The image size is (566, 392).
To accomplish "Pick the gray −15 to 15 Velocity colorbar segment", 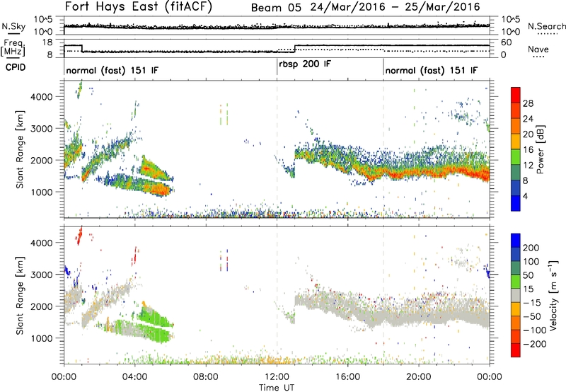I will coord(516,295).
